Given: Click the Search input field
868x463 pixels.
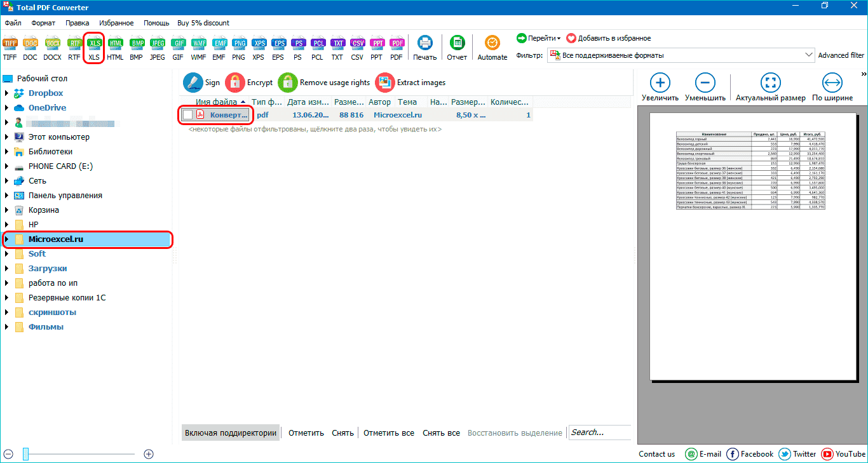Looking at the screenshot, I should [599, 433].
